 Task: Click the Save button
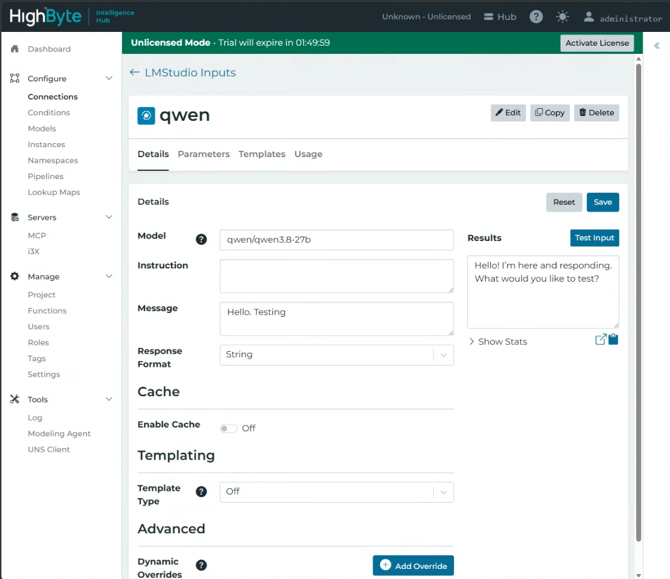(x=603, y=202)
